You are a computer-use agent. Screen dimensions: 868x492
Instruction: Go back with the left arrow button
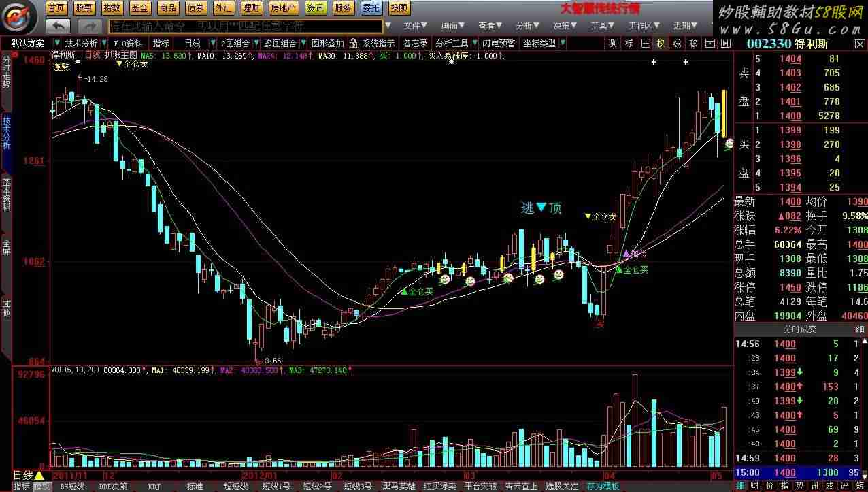(x=59, y=25)
